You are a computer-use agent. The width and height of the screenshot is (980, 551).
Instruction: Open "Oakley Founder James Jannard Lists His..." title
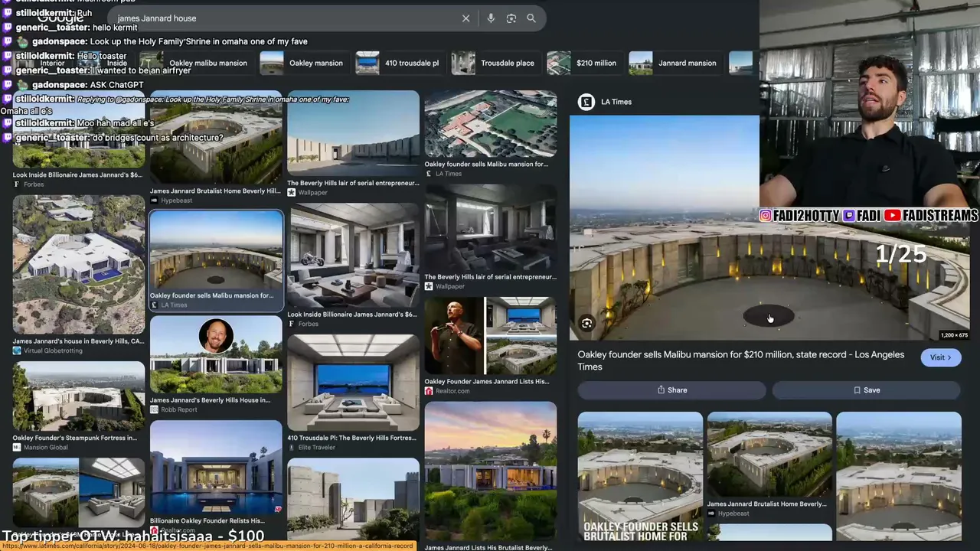pos(487,381)
